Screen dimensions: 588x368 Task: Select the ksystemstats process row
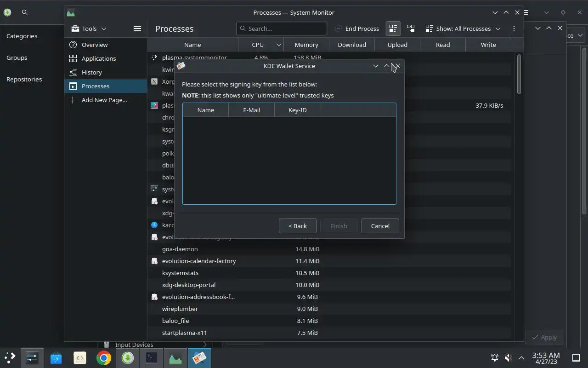[329, 273]
